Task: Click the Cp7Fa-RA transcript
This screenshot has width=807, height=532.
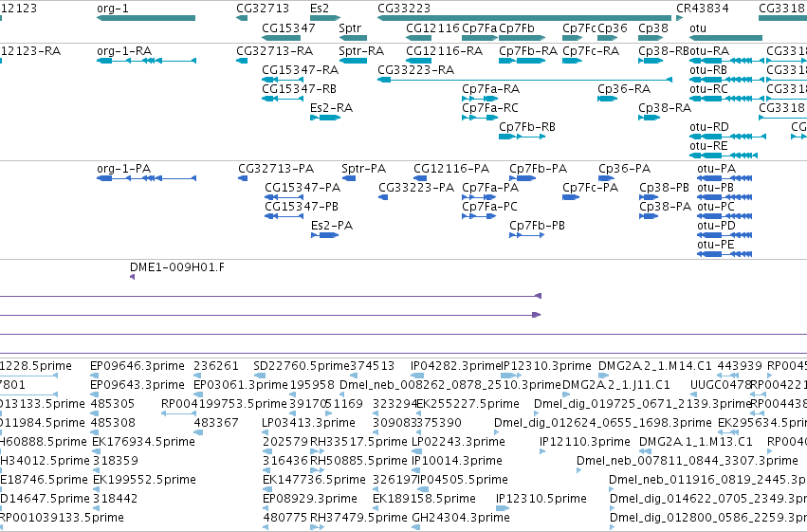Action: pos(480,99)
